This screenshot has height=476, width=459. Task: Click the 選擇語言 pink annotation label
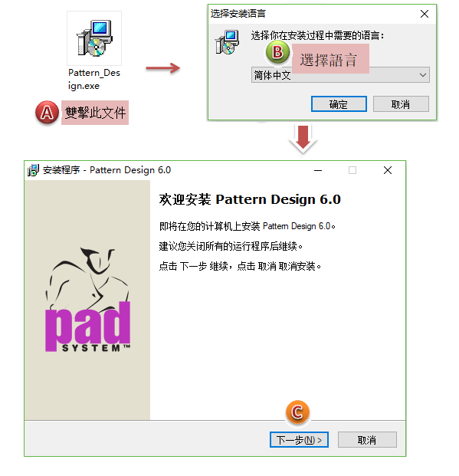(330, 59)
